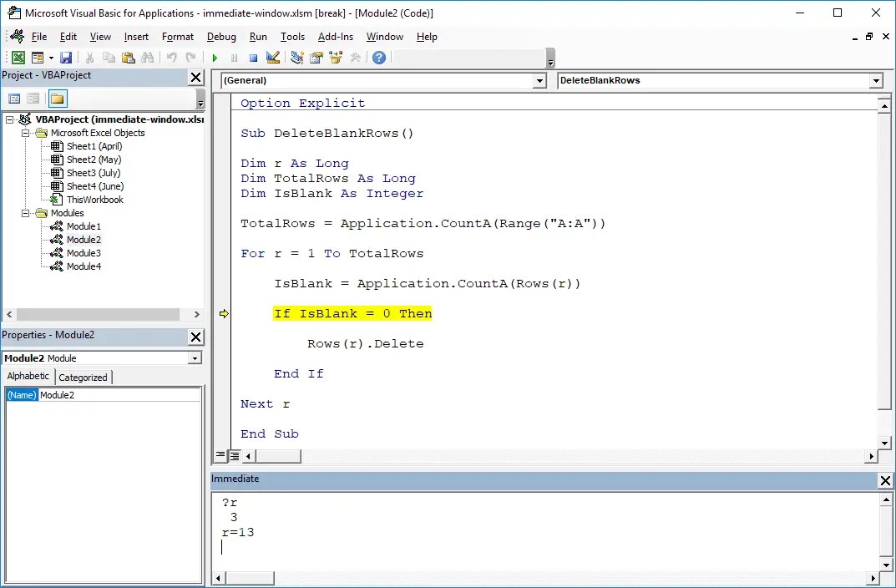The height and width of the screenshot is (588, 896).
Task: Click the Undo arrow icon
Action: pyautogui.click(x=171, y=57)
